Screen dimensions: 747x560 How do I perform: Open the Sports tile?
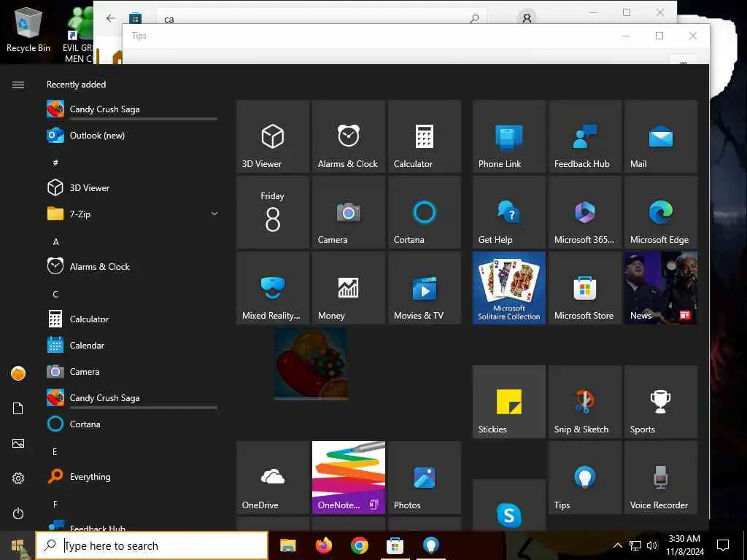(661, 402)
